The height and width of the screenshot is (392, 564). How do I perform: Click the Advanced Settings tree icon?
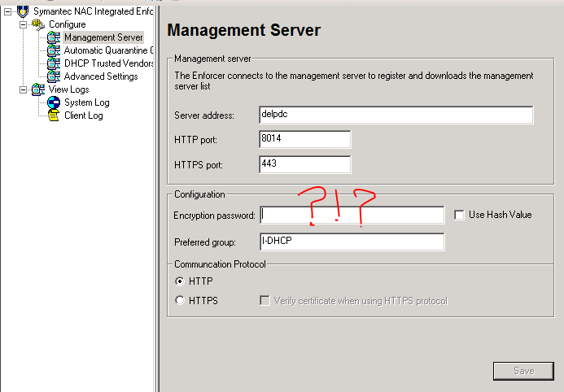[54, 76]
